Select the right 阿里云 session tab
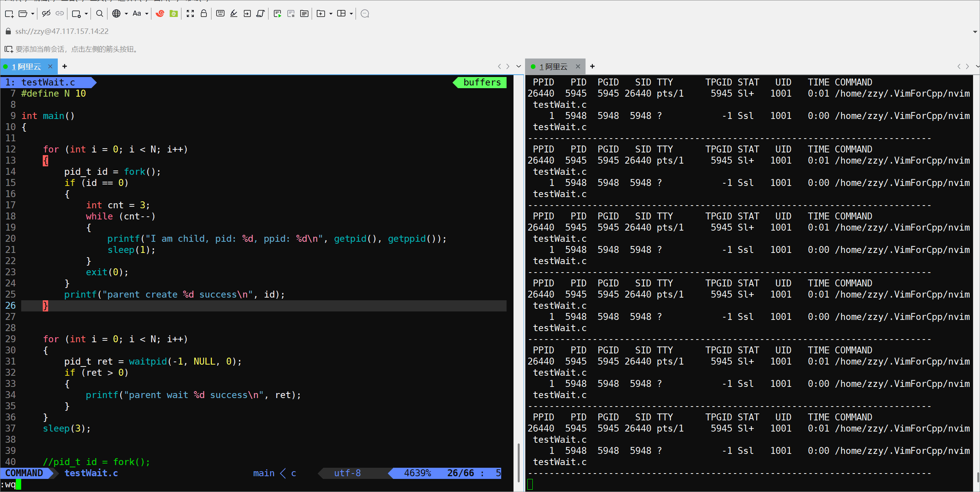 pos(553,67)
